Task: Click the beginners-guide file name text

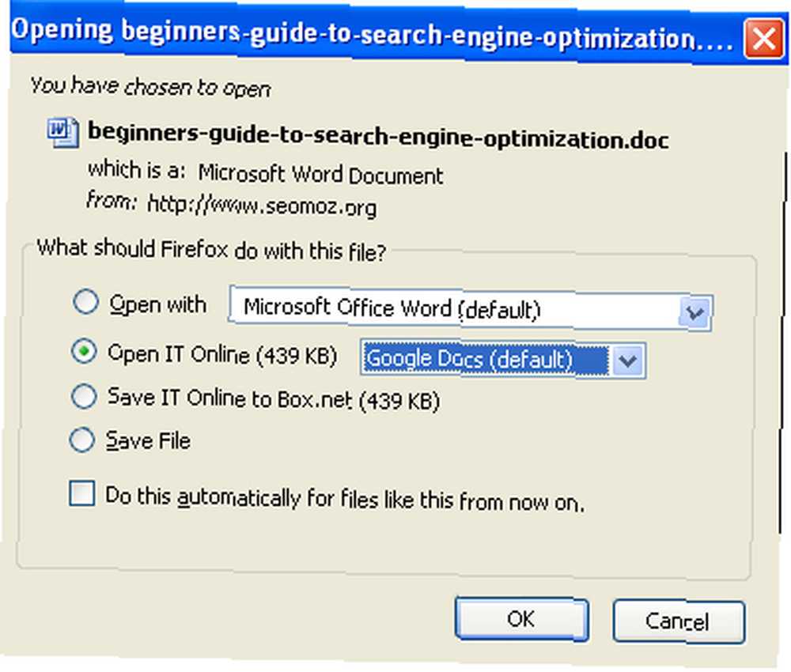Action: pos(378,135)
